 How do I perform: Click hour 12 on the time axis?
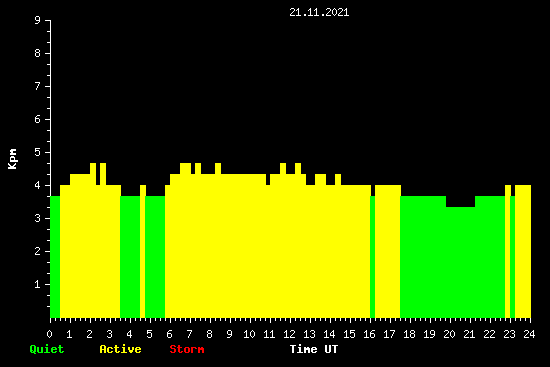(289, 334)
